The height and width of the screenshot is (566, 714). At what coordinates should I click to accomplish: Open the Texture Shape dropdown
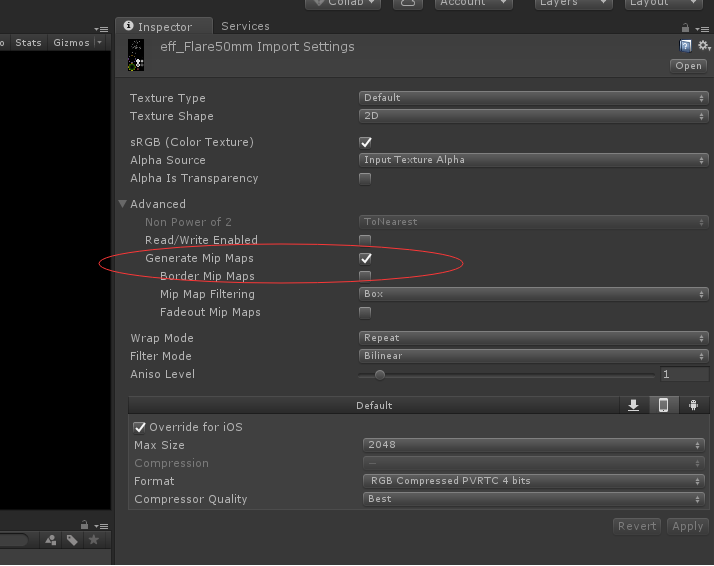click(534, 116)
